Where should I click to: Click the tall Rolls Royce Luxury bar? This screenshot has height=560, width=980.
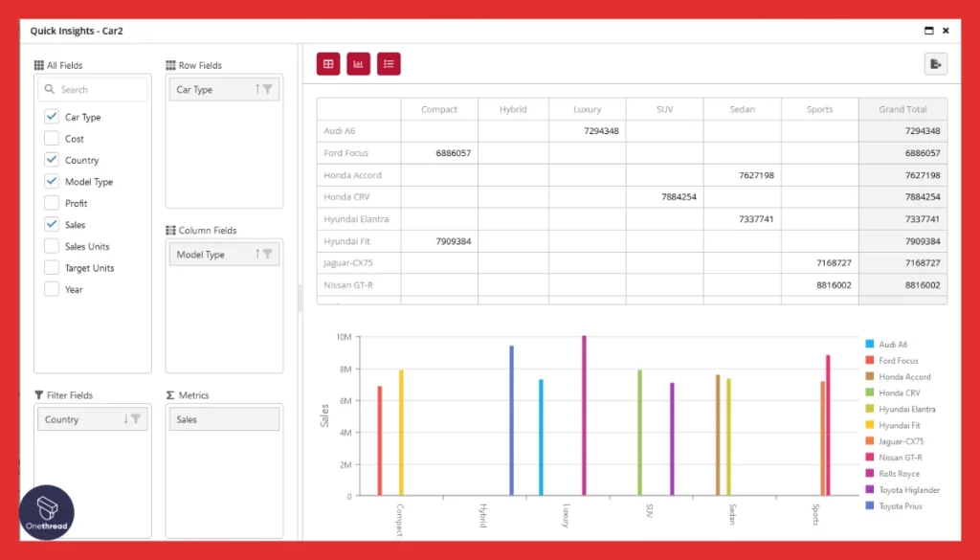pyautogui.click(x=585, y=415)
